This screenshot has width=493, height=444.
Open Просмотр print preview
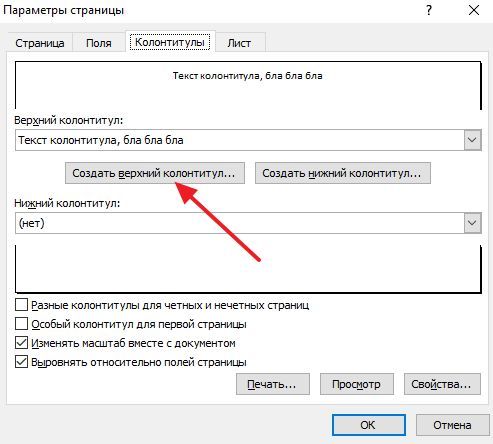[x=357, y=384]
